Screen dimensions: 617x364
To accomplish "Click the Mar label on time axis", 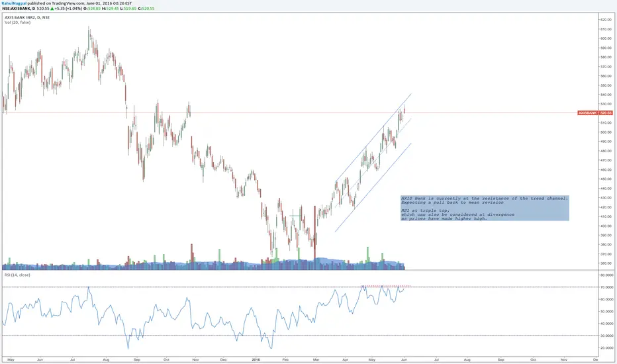I will (316, 359).
